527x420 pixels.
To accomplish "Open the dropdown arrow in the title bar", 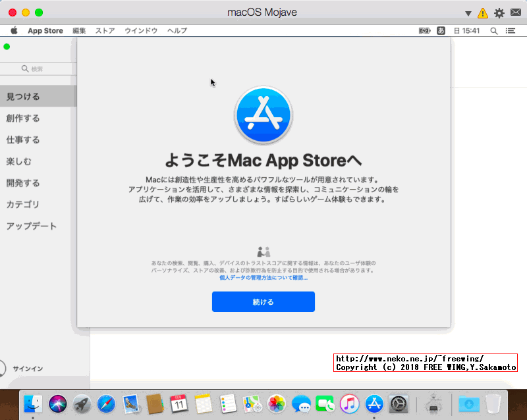I will [468, 12].
